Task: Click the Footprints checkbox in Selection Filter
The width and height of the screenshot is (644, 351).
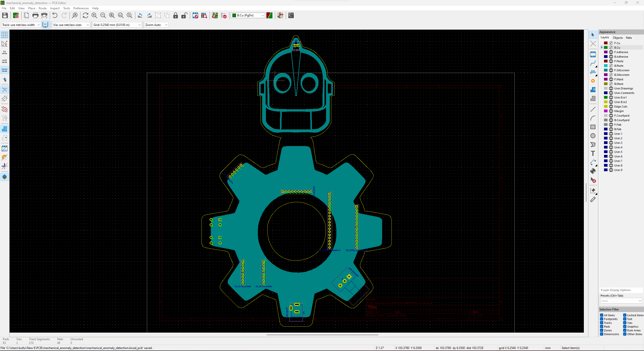Action: click(x=601, y=319)
